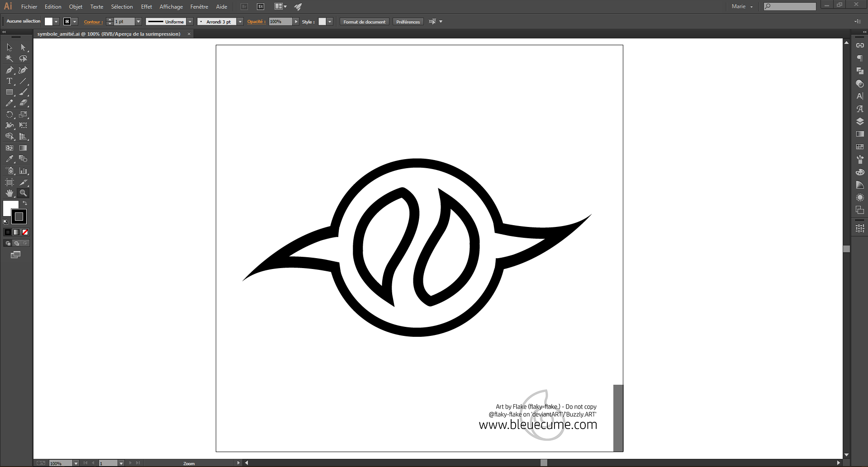Select the Eraser tool

23,103
